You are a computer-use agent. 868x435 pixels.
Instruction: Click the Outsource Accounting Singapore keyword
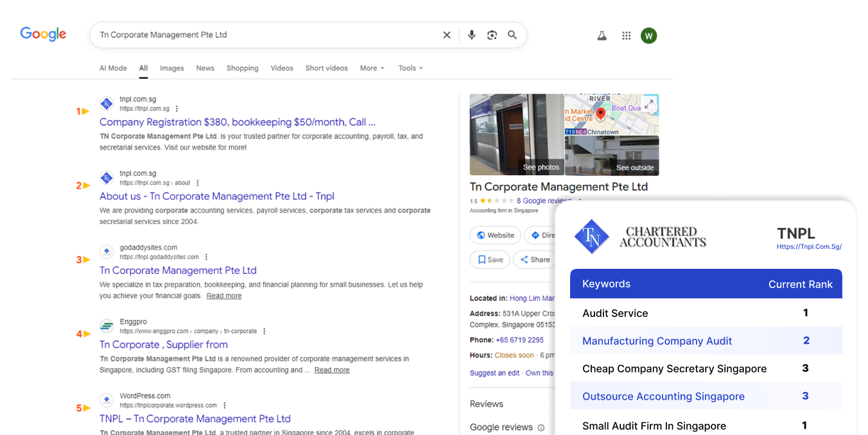click(x=663, y=397)
